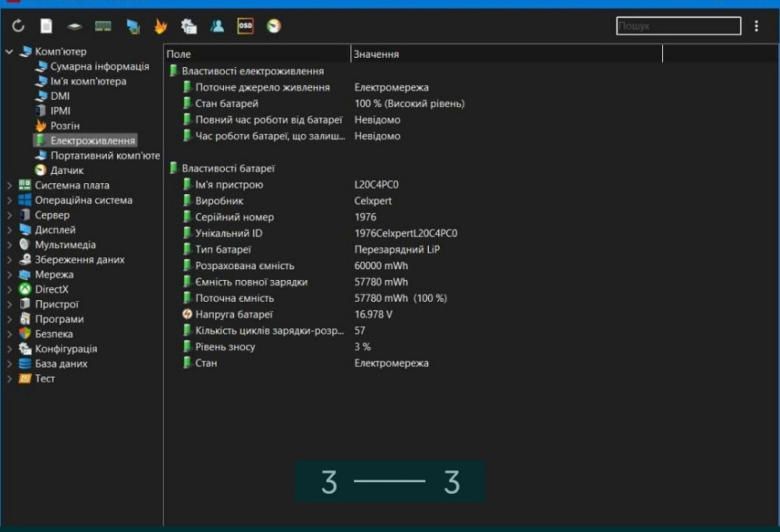Select the Рівень зносу row
Screen dimensions: 780x532
click(x=225, y=346)
